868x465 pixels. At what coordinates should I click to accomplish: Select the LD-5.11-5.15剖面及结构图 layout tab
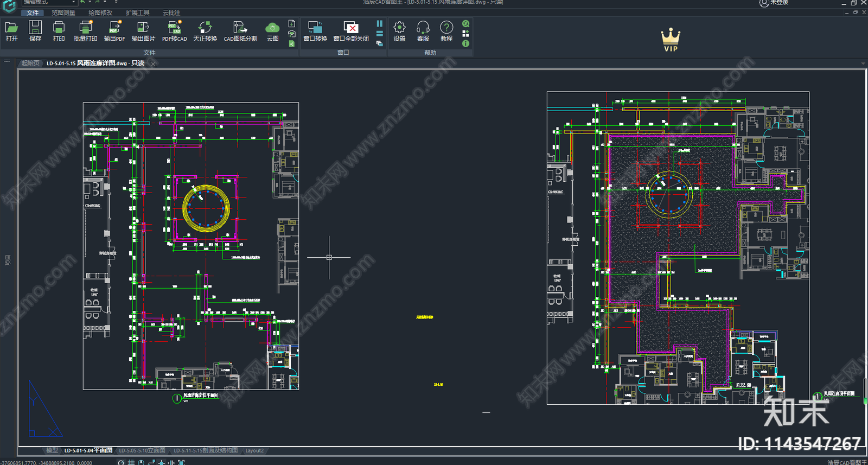pos(206,450)
